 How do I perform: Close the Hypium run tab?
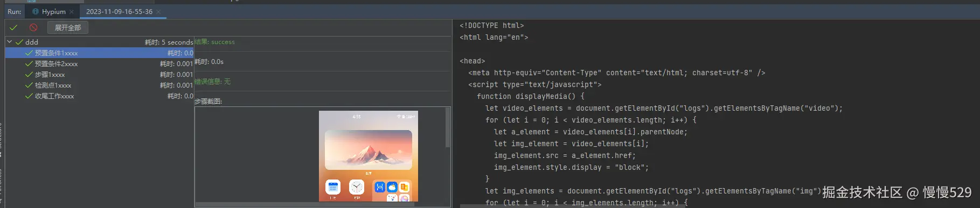click(72, 11)
